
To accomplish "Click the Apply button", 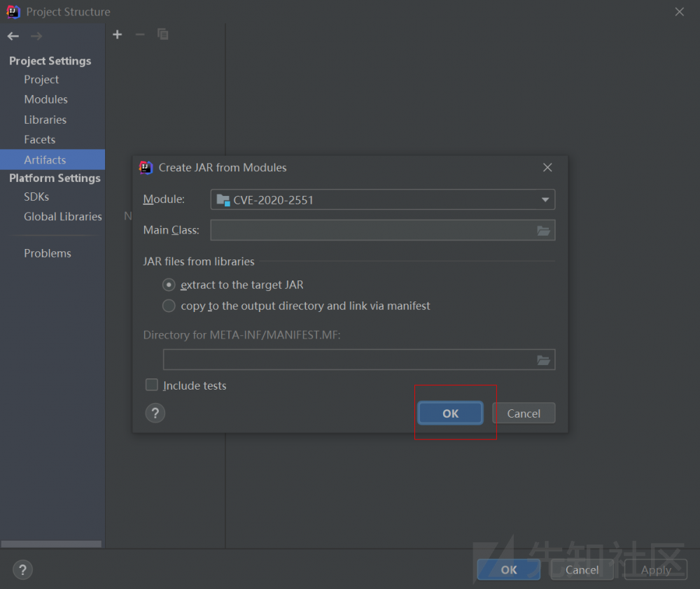I will (x=654, y=569).
